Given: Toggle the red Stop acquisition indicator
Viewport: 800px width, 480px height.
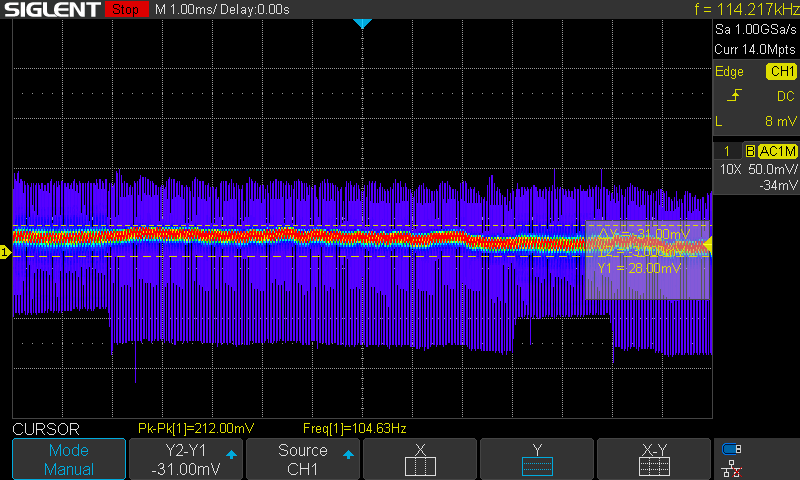Looking at the screenshot, I should click(125, 10).
